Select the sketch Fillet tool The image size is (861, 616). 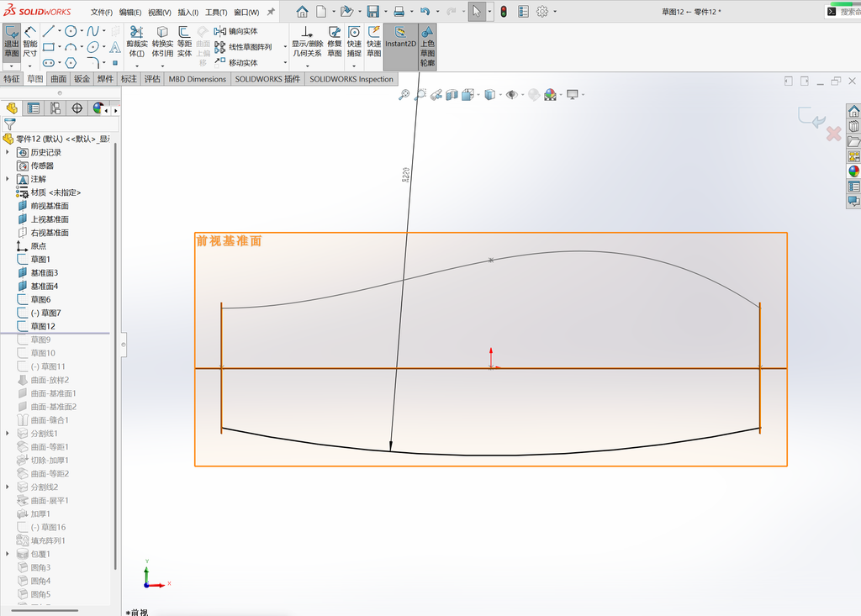92,62
